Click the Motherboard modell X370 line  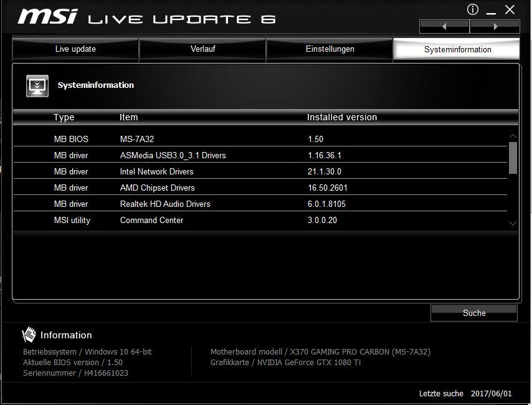coord(320,351)
